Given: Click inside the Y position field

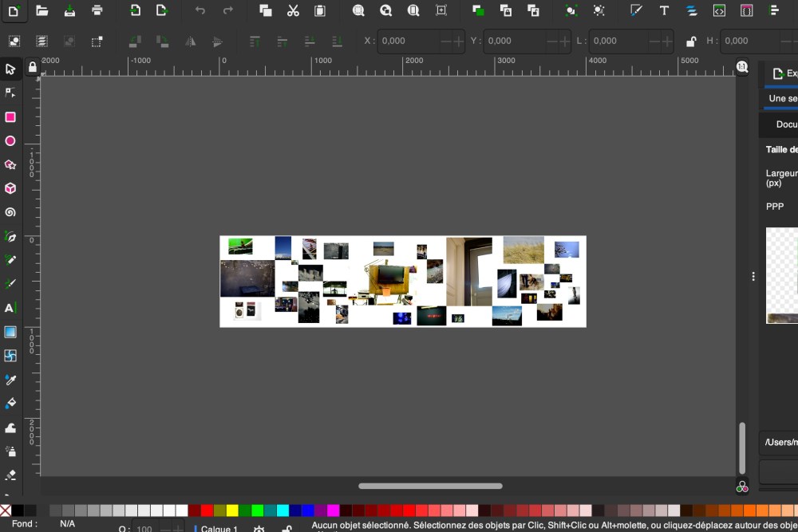Looking at the screenshot, I should [x=511, y=41].
